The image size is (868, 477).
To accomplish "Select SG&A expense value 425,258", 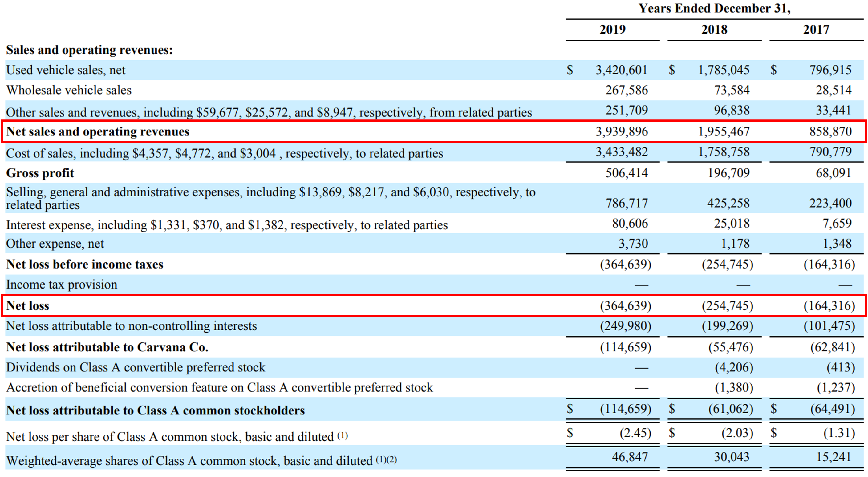I will (728, 204).
